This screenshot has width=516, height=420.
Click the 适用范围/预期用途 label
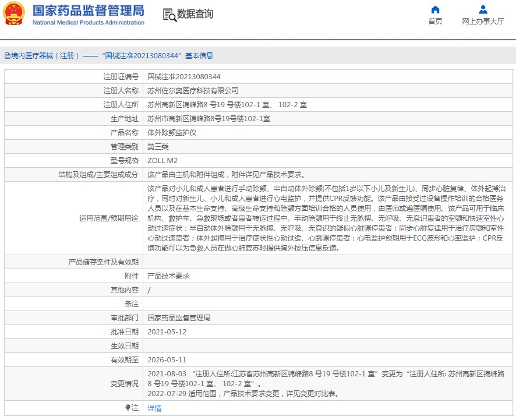coord(109,218)
